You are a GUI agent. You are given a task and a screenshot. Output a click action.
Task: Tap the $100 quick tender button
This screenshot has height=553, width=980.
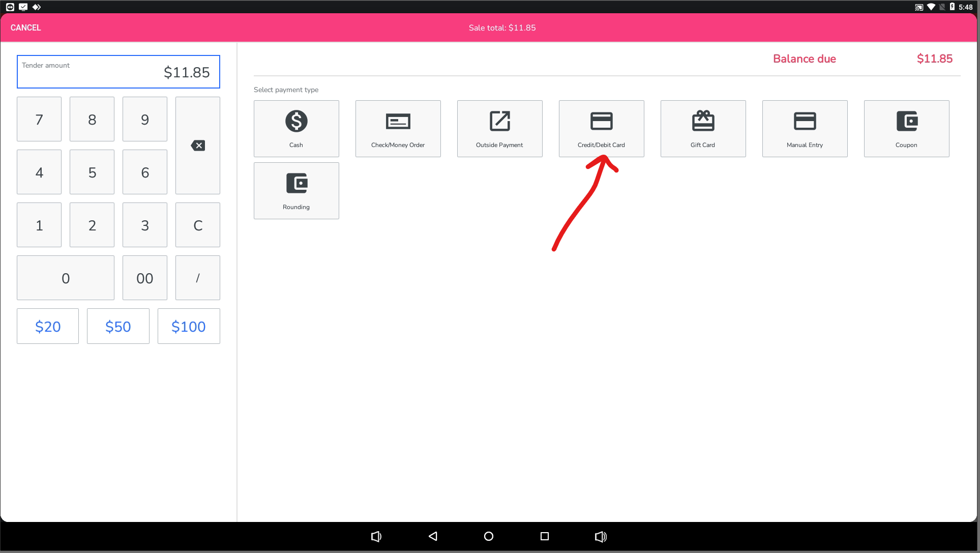pos(189,326)
